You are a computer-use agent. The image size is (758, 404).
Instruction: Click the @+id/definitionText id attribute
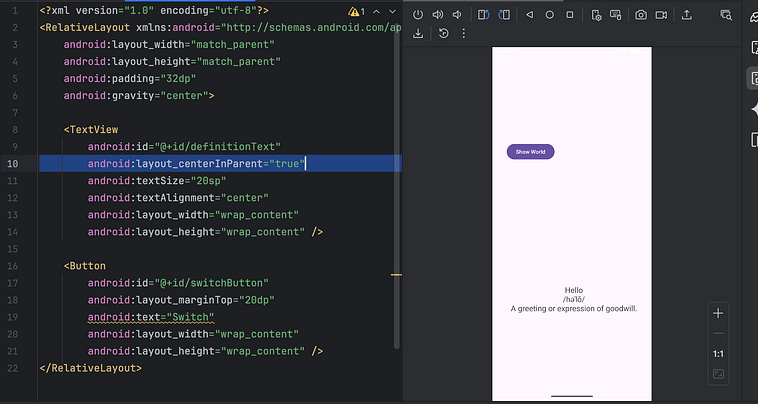point(184,146)
